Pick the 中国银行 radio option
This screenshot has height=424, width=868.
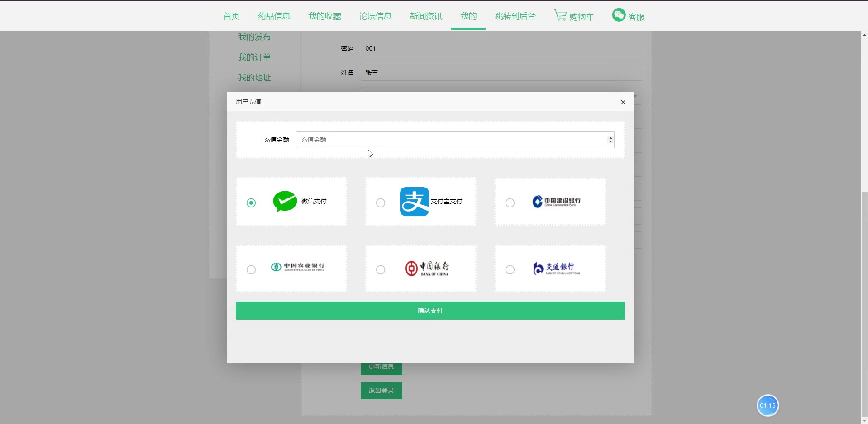click(381, 270)
